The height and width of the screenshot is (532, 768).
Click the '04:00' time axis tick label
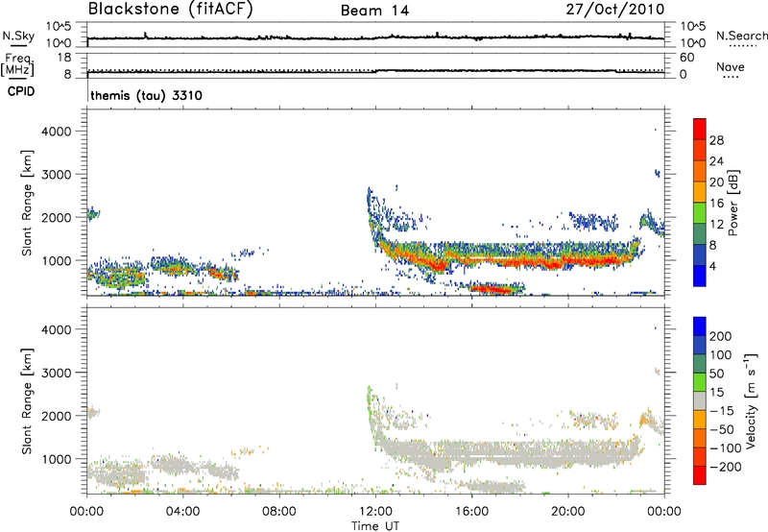182,512
